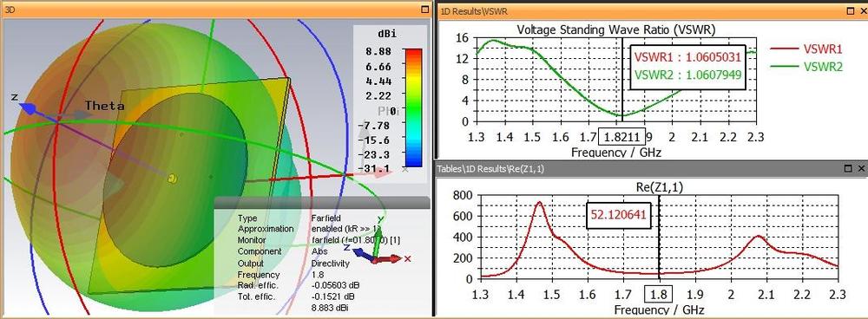Maximize the 1D Results\VSWR window
The height and width of the screenshot is (319, 868).
(851, 11)
